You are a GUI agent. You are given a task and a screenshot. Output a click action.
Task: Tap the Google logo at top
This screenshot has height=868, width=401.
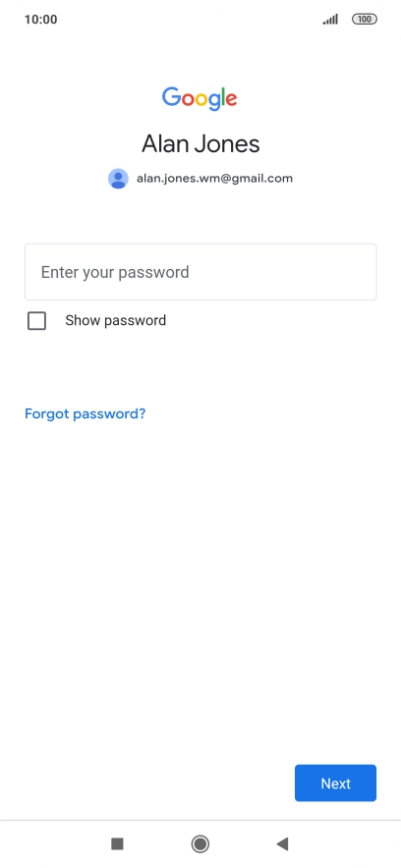pyautogui.click(x=200, y=98)
